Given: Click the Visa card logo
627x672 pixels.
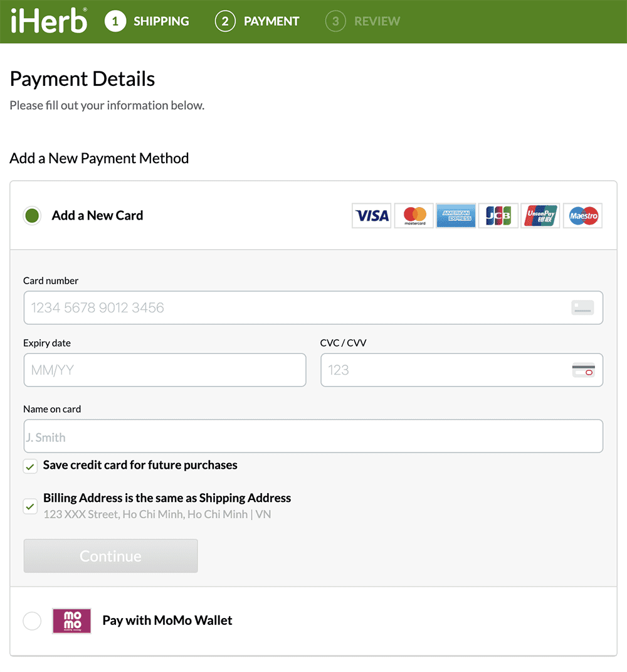Looking at the screenshot, I should 371,215.
